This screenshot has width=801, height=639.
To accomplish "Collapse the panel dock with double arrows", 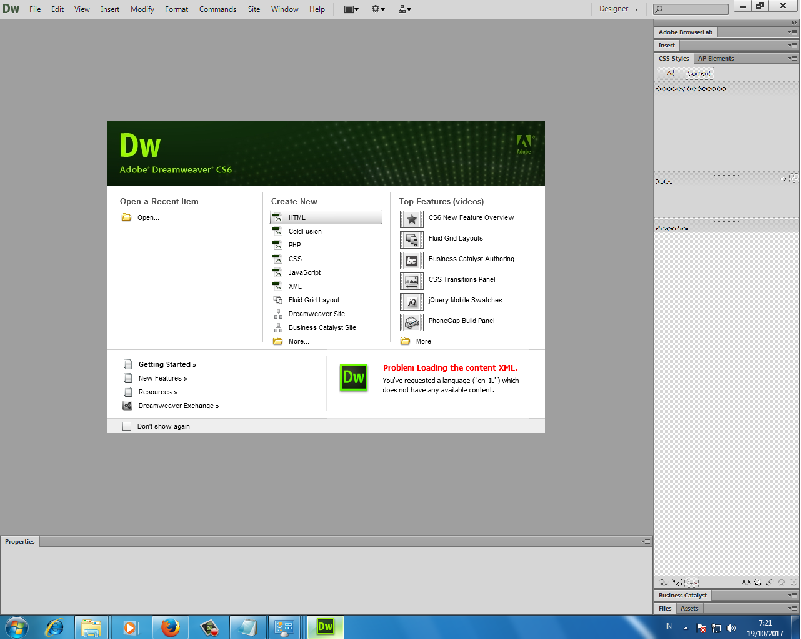I will [x=794, y=22].
